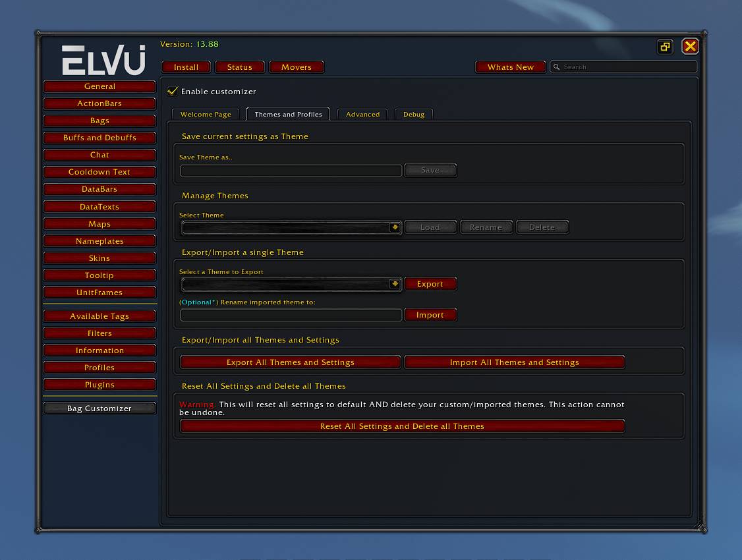
Task: Click Import All Themes and Settings
Action: [x=515, y=362]
